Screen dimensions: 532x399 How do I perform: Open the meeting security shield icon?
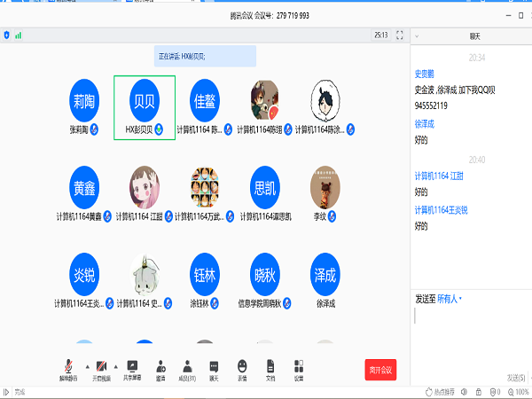[x=6, y=35]
